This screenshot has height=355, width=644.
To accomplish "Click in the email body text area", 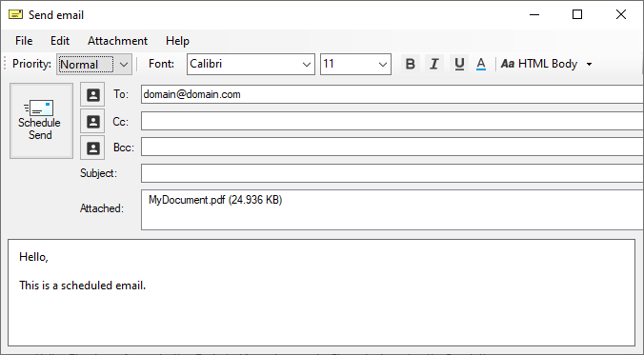I will click(322, 292).
